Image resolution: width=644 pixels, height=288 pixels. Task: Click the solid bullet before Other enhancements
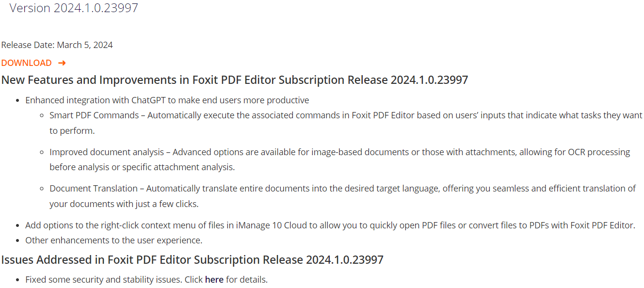click(18, 241)
